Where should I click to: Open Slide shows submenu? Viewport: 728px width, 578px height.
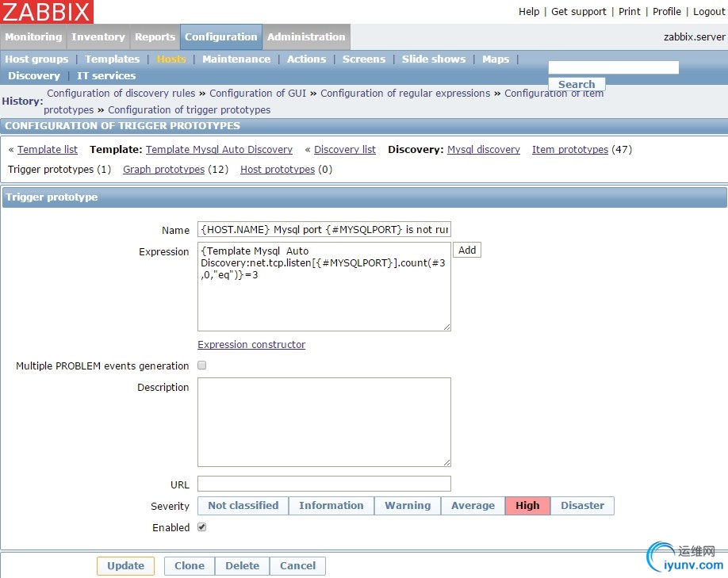(434, 59)
